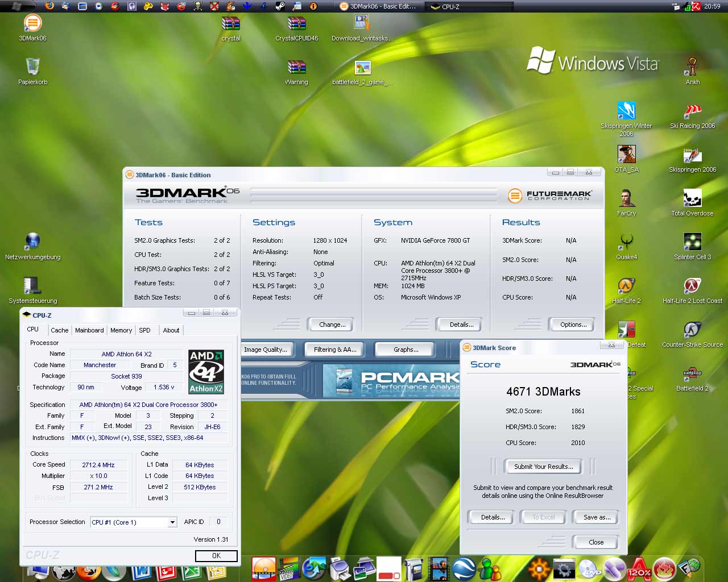Switch to the Mainboard tab in CPU-Z
Viewport: 728px width, 582px height.
coord(89,330)
